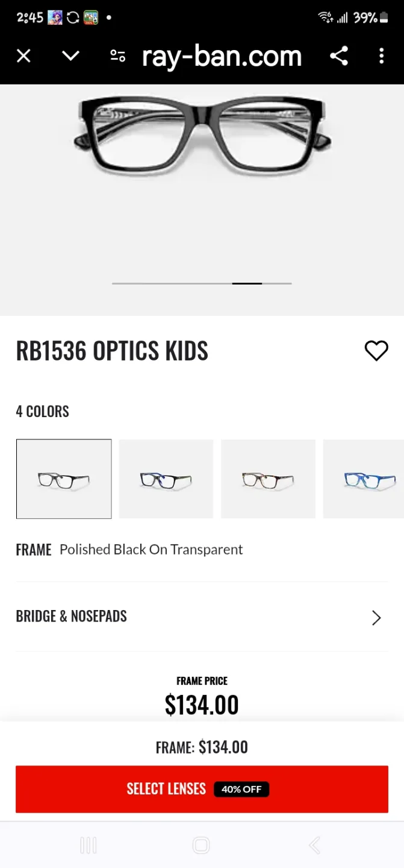Tap the 4 COLORS heading

tap(42, 411)
